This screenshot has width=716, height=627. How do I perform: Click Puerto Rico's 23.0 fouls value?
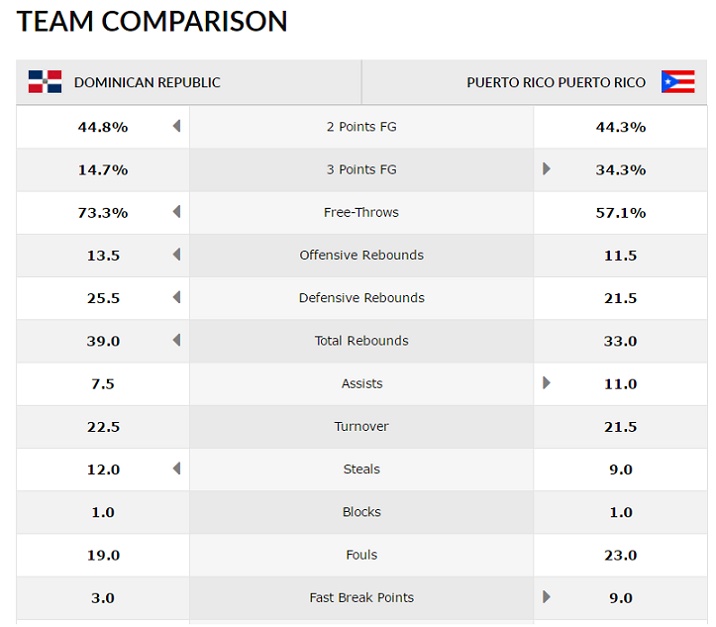click(620, 555)
